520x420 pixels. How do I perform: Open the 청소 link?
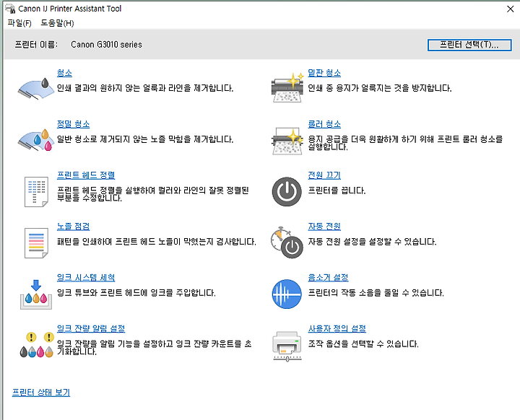[64, 73]
